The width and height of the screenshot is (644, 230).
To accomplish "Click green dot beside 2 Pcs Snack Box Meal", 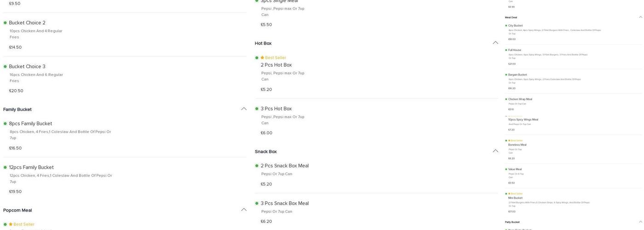I will pyautogui.click(x=257, y=166).
